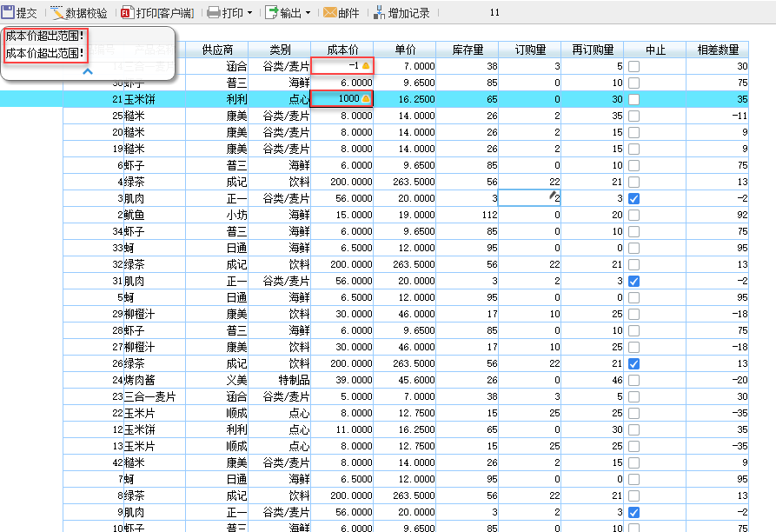Click the 中止 column header
Screen dimensions: 776x532
655,50
